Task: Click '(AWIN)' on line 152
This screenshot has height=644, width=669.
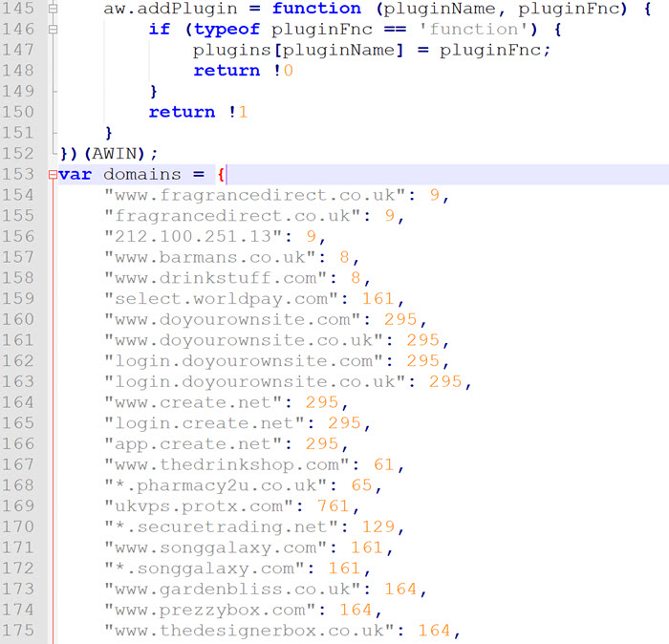Action: (115, 154)
